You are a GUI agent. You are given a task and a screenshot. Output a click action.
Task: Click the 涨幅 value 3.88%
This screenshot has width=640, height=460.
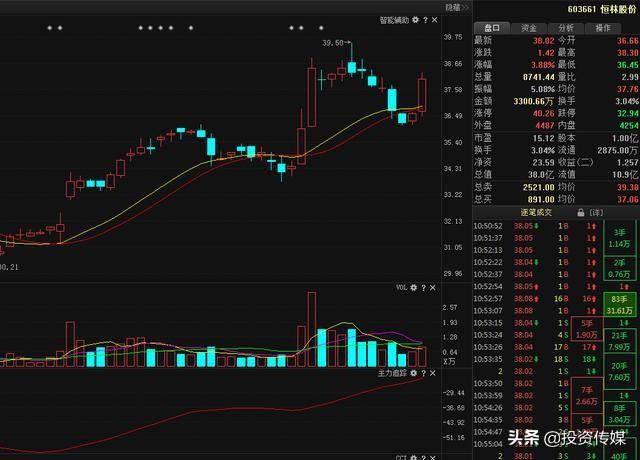click(x=542, y=65)
